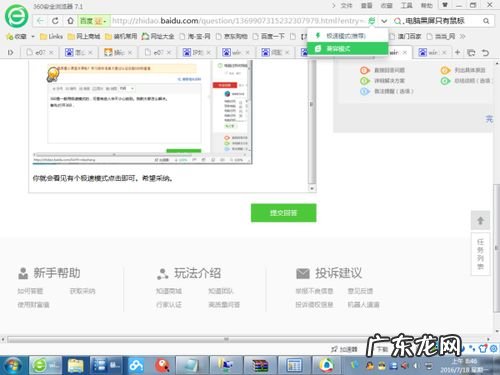Open the 查看 menu

(x=366, y=5)
